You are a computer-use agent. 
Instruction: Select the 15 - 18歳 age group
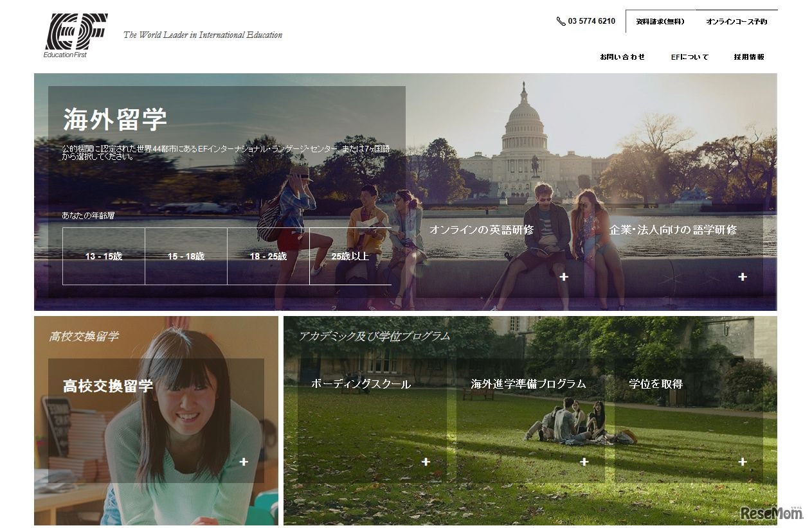coord(186,256)
